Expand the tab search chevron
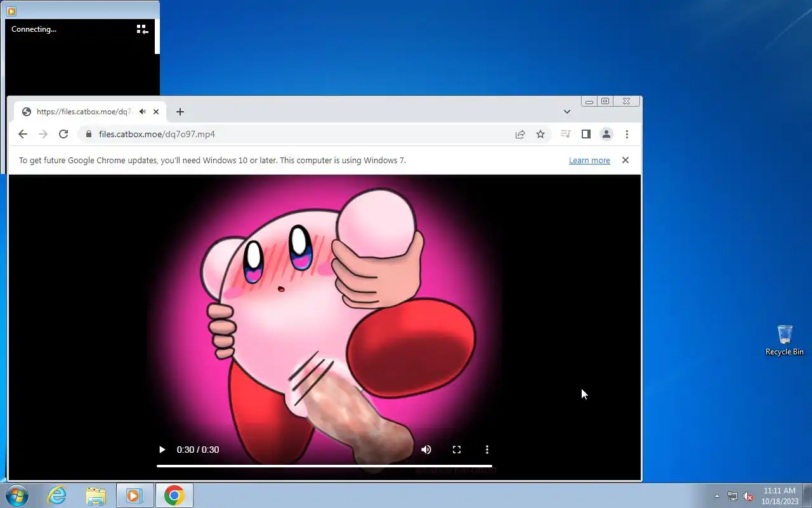 coord(567,112)
